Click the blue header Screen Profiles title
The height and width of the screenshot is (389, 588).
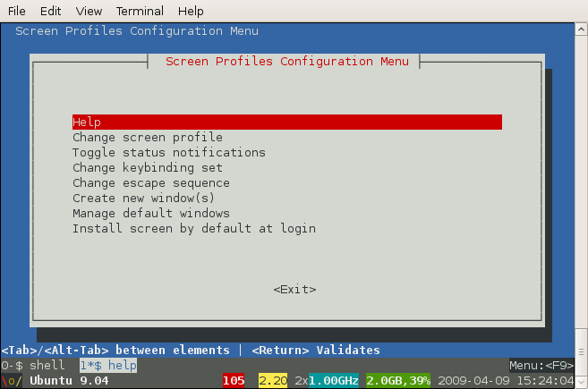(x=137, y=31)
